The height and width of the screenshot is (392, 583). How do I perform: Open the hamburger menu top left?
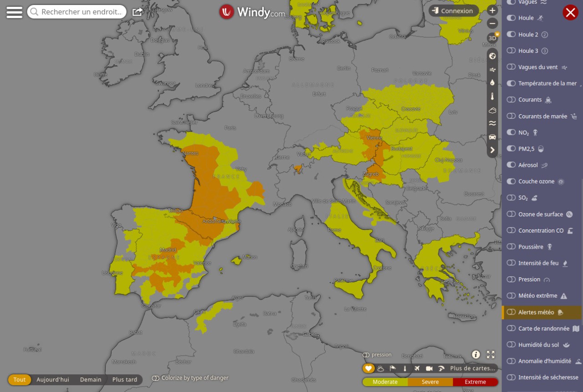point(14,12)
